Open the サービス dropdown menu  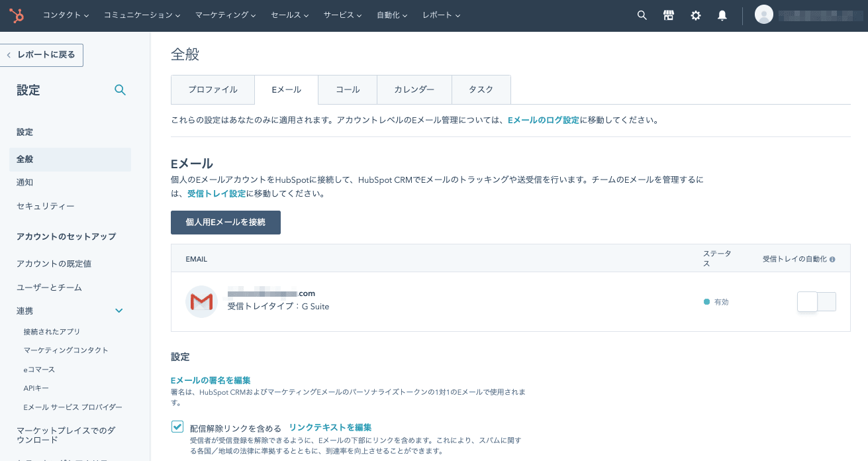(342, 15)
